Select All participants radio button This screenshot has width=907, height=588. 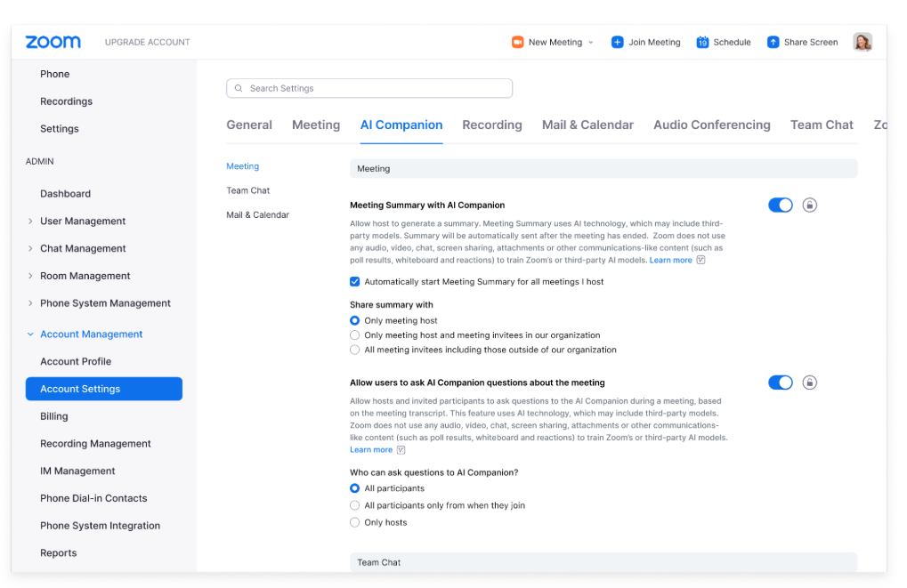click(x=354, y=488)
